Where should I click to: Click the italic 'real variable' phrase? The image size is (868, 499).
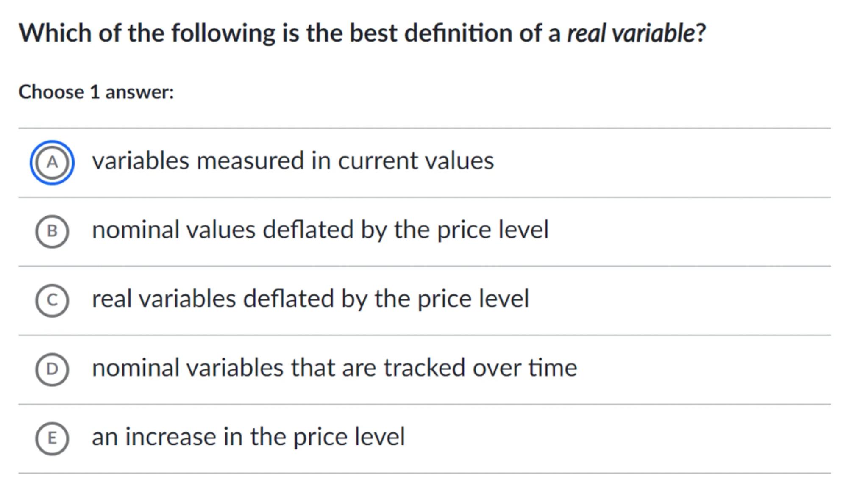(x=631, y=33)
